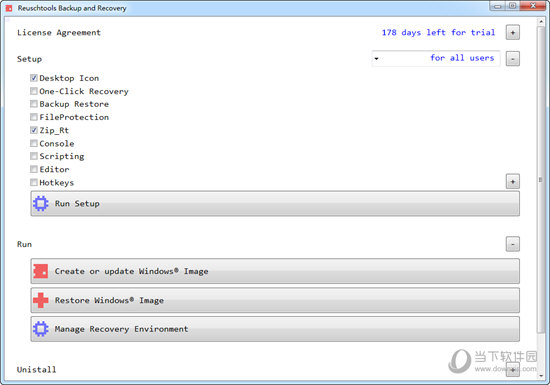Screen dimensions: 550x385
Task: Maximize the Reuschtools window
Action: coord(512,6)
